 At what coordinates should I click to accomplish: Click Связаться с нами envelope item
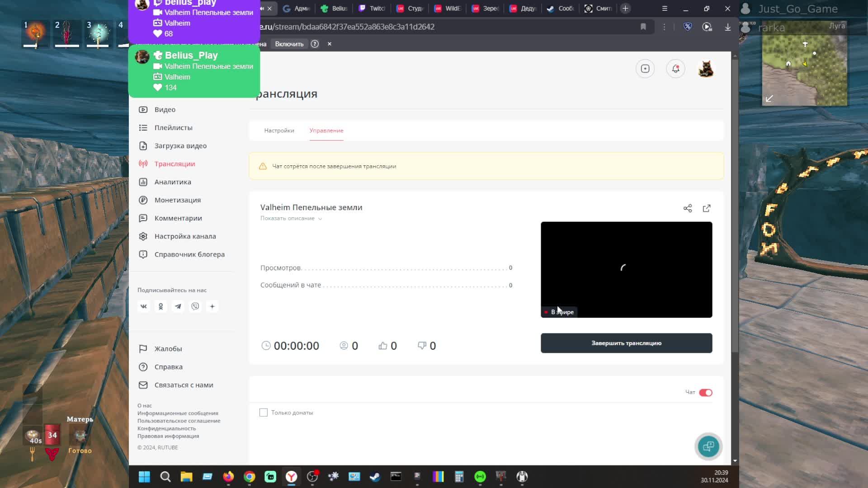coord(176,385)
